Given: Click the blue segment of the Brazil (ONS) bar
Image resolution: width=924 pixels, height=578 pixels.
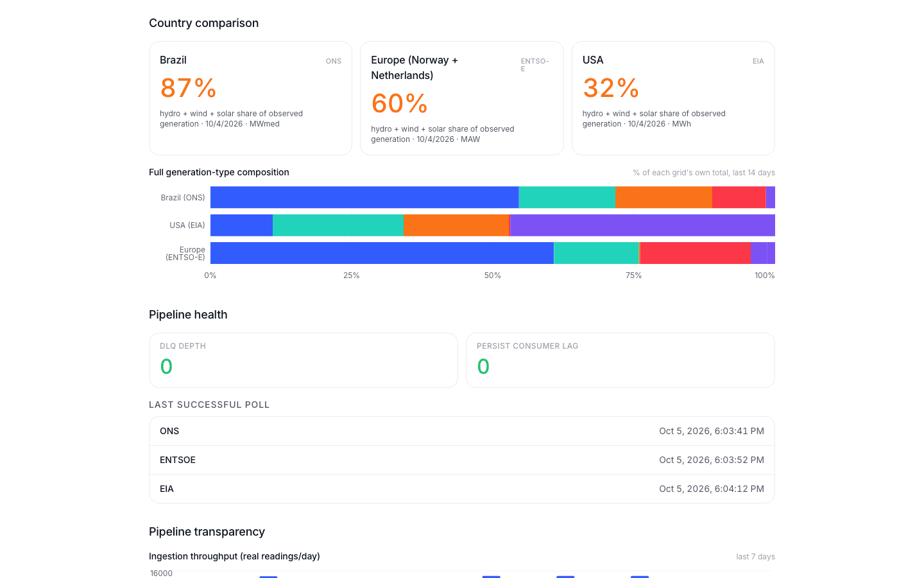Looking at the screenshot, I should pos(364,197).
